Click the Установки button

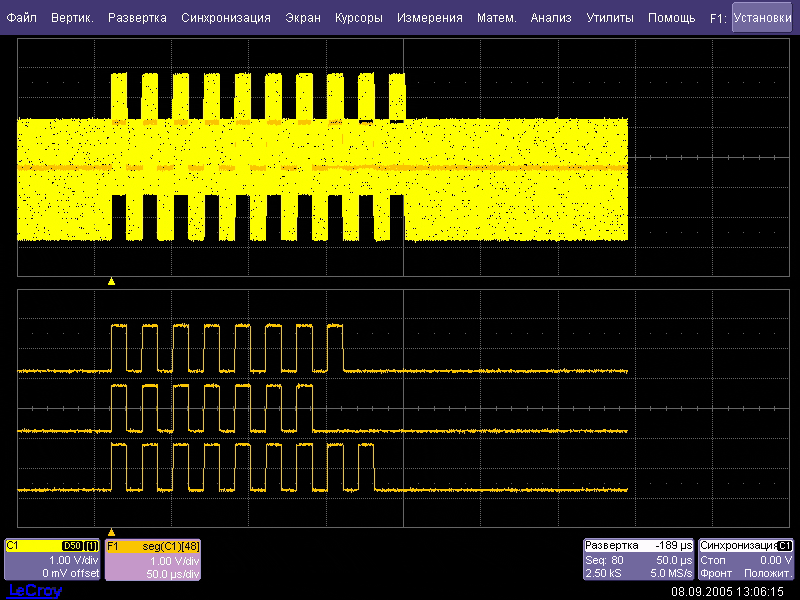(x=767, y=17)
